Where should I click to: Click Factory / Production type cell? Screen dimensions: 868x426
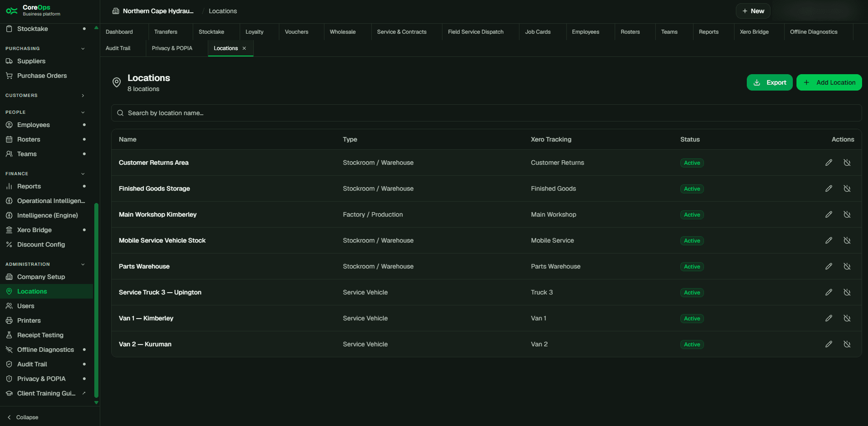pos(373,214)
